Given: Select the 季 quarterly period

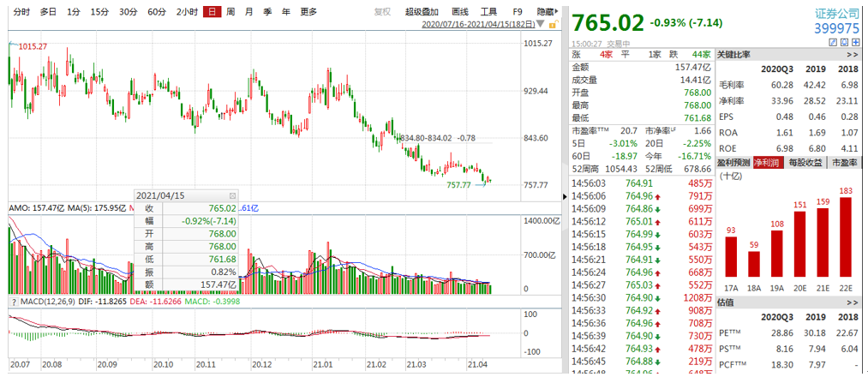Looking at the screenshot, I should tap(267, 12).
